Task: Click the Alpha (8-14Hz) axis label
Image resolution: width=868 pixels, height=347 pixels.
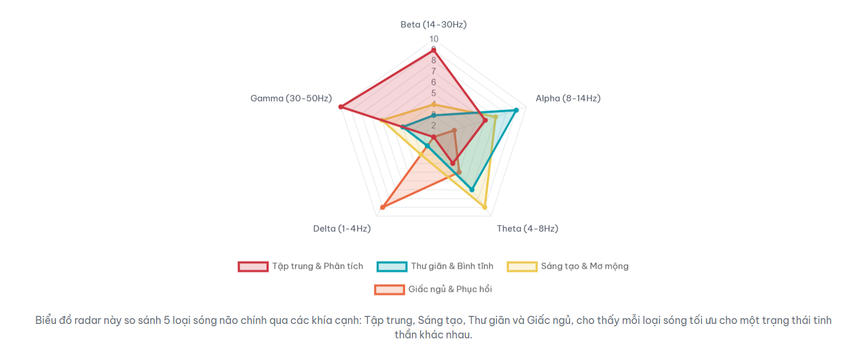Action: 568,98
